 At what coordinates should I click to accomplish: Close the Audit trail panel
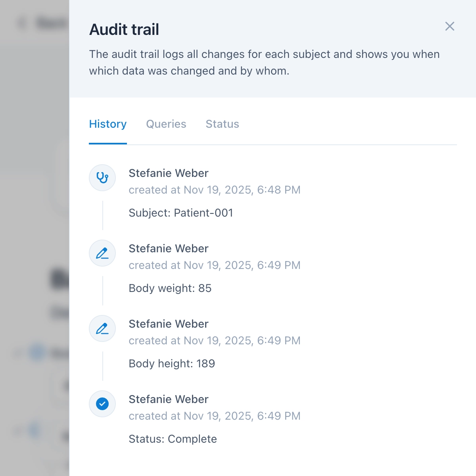tap(449, 27)
